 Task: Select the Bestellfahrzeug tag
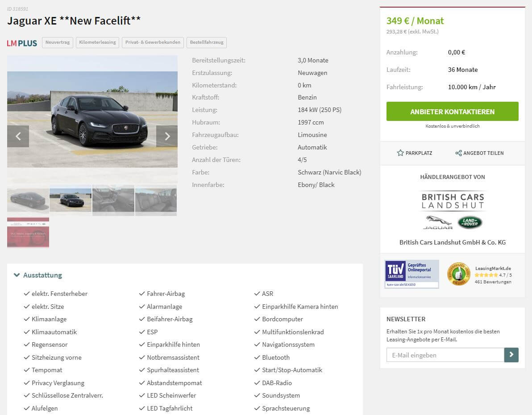click(x=207, y=42)
